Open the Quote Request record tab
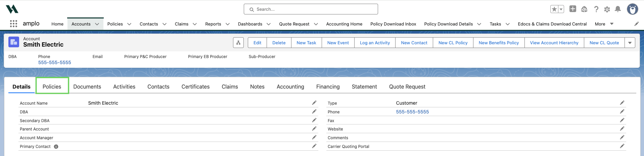 coord(407,87)
